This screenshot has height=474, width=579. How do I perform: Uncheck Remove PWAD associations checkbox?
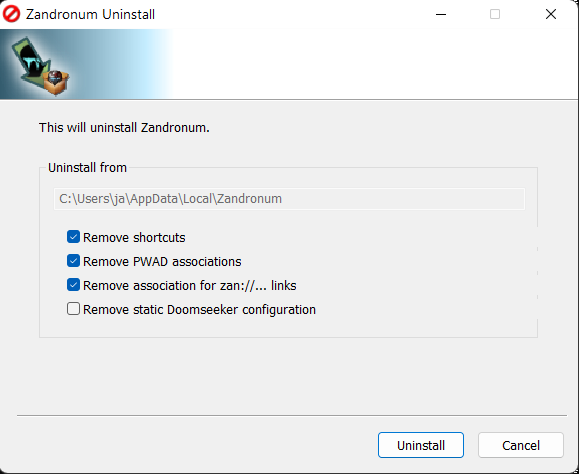coord(73,261)
